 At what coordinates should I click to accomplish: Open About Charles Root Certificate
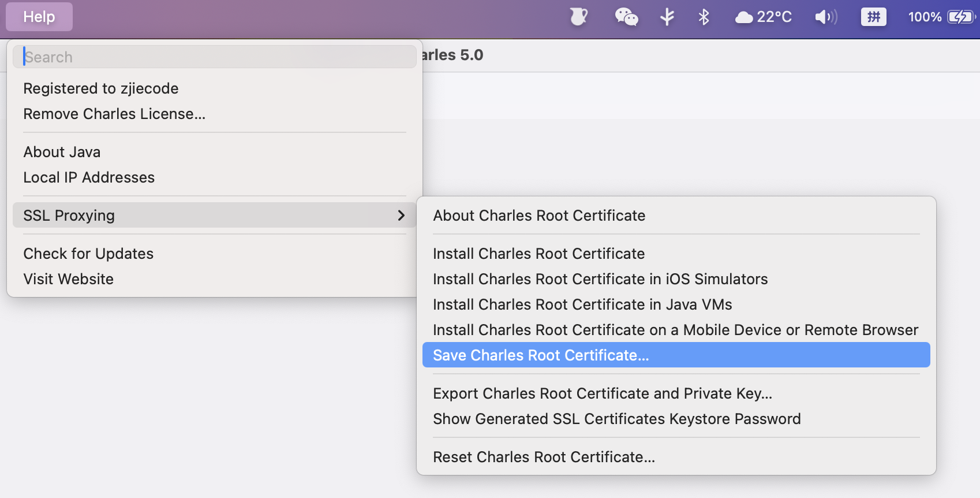click(539, 215)
